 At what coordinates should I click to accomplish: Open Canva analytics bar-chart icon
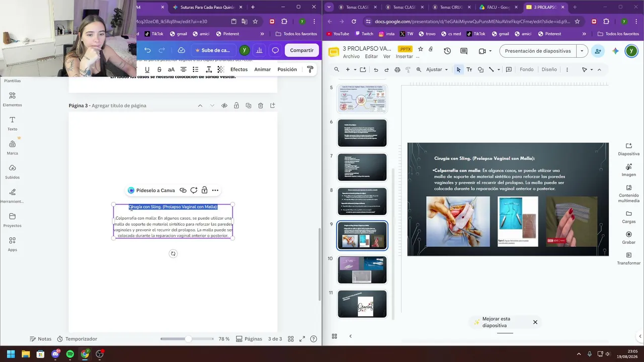(259, 50)
